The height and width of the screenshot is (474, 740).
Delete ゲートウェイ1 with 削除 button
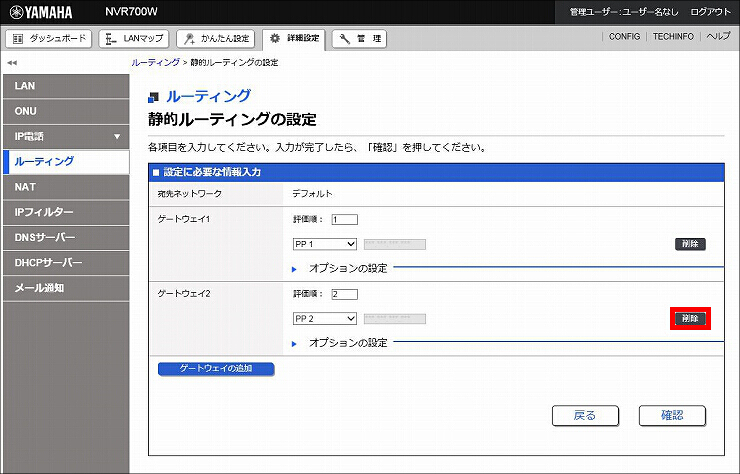[690, 244]
